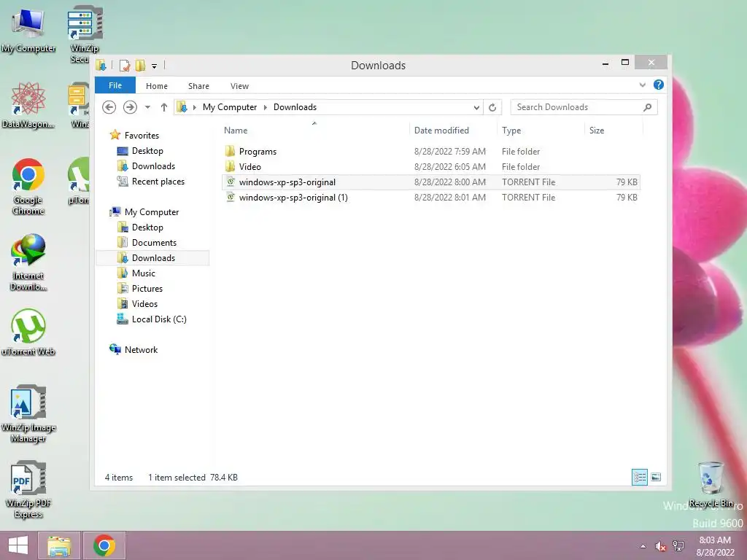
Task: Switch to Chrome on the taskbar
Action: coord(104,545)
